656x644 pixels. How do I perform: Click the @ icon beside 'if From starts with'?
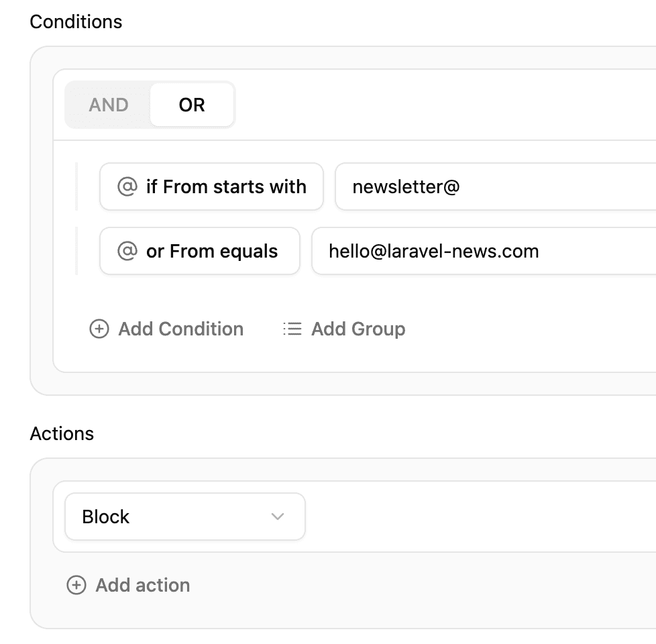(127, 186)
